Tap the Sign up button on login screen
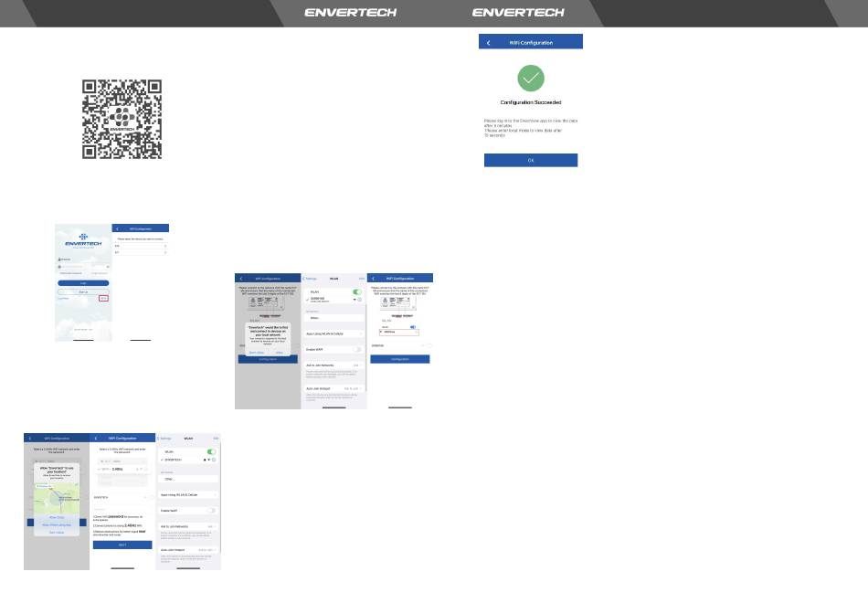 (x=83, y=291)
